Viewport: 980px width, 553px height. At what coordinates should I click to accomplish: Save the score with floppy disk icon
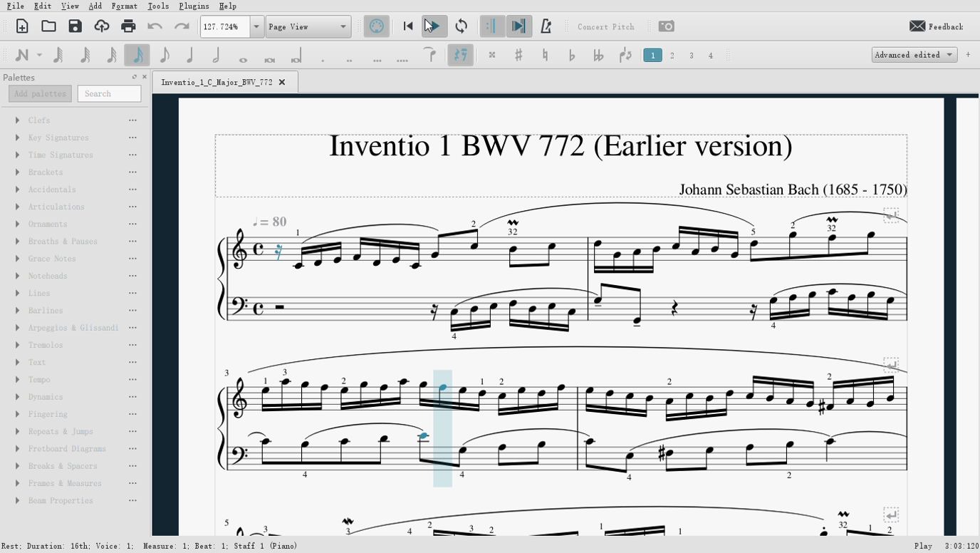pyautogui.click(x=75, y=26)
